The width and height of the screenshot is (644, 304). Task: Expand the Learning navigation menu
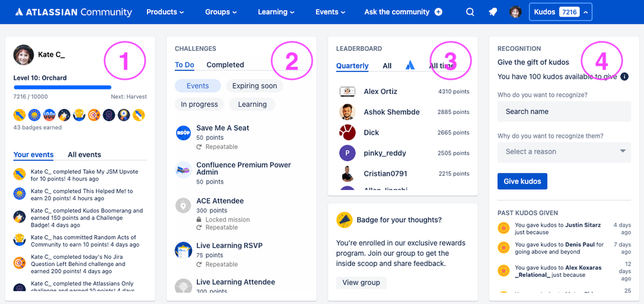pos(276,12)
